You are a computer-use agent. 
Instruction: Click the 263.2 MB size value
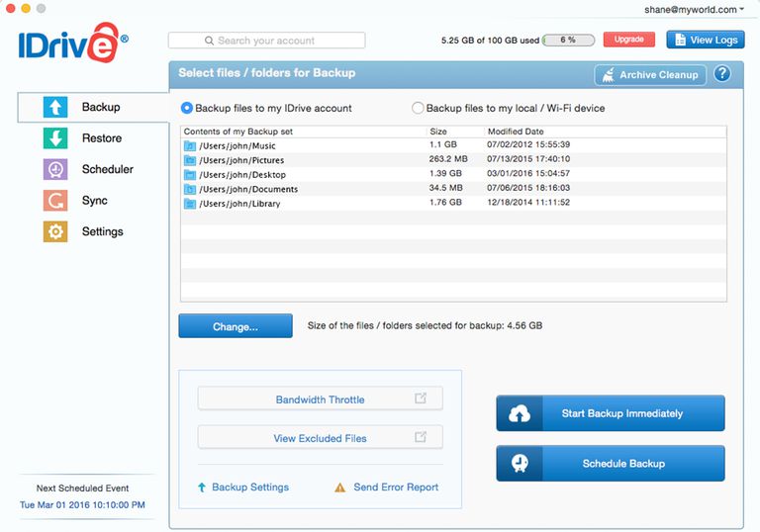[x=448, y=159]
